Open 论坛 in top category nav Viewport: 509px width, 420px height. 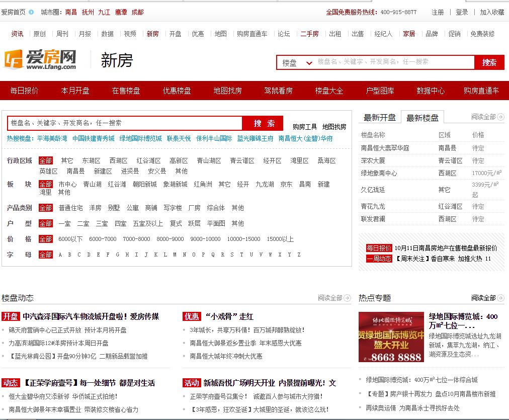[x=284, y=34]
